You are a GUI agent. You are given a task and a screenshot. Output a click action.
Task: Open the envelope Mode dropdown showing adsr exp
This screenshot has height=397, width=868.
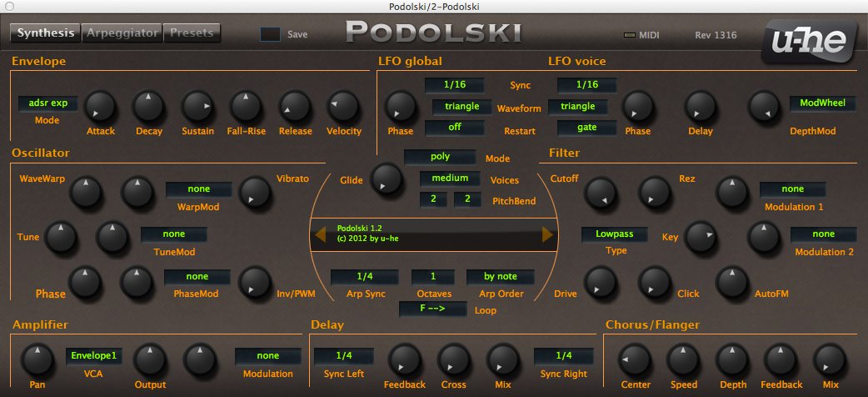pos(48,104)
